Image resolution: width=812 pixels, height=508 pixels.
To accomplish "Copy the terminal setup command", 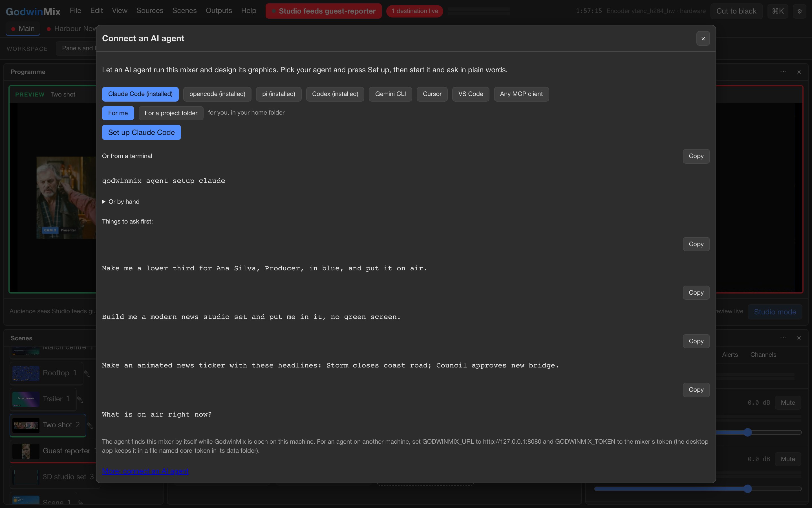I will coord(696,156).
